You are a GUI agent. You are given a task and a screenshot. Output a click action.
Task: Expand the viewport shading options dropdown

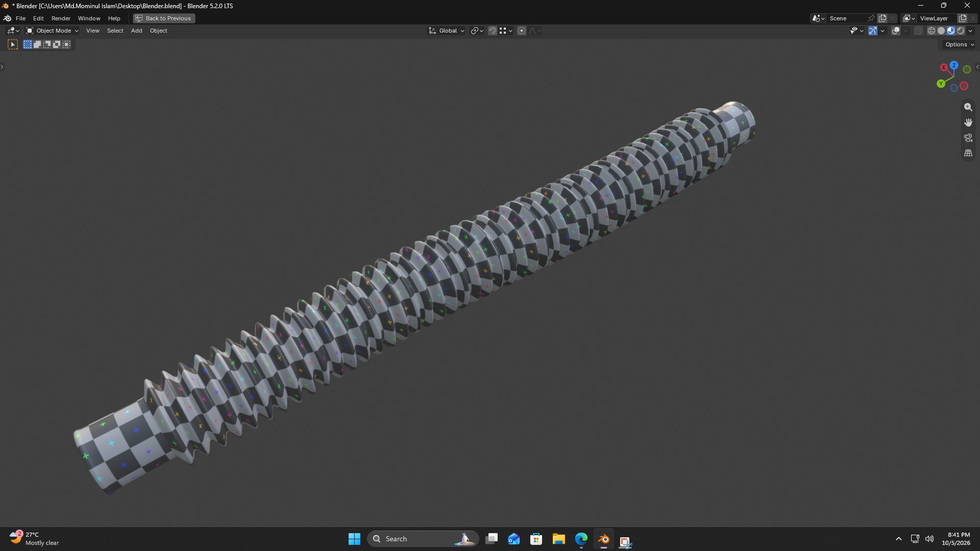click(971, 31)
